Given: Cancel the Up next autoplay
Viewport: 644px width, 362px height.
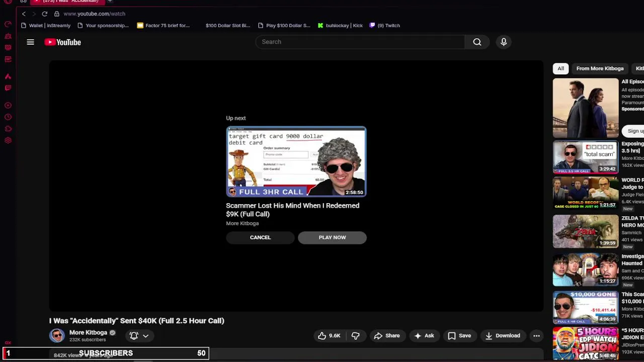Looking at the screenshot, I should (x=260, y=237).
